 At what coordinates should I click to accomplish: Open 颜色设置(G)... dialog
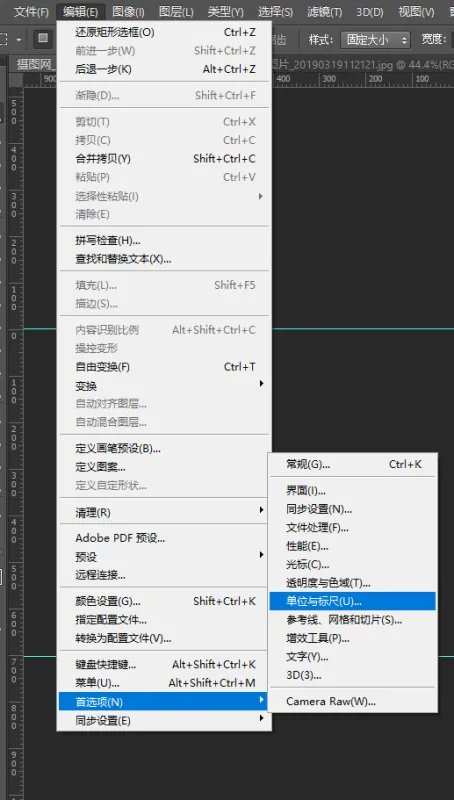164,602
